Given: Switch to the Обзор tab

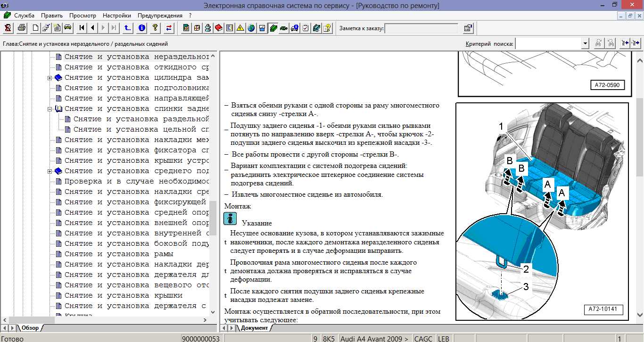Looking at the screenshot, I should pos(30,328).
